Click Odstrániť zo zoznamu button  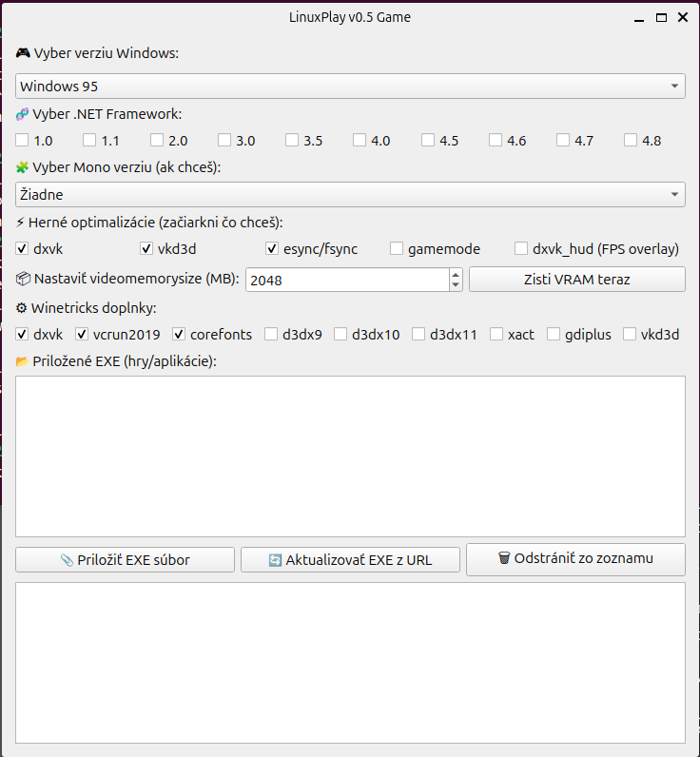click(x=575, y=559)
